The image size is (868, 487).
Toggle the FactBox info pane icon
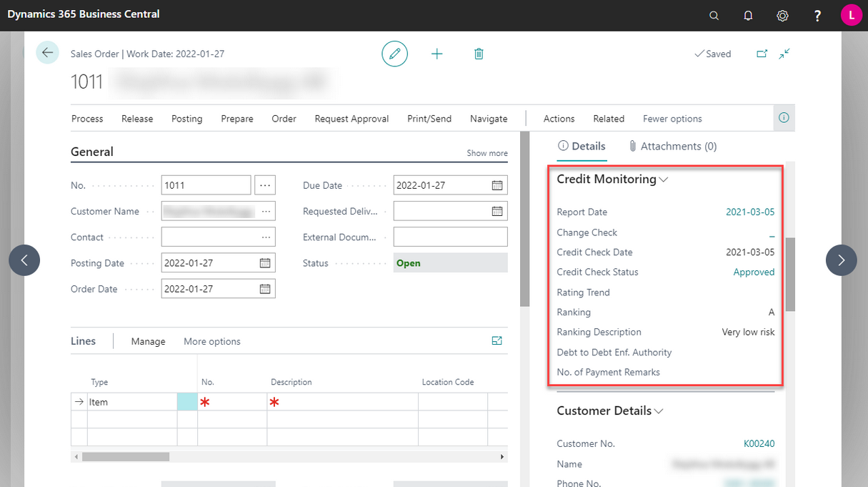coord(784,118)
